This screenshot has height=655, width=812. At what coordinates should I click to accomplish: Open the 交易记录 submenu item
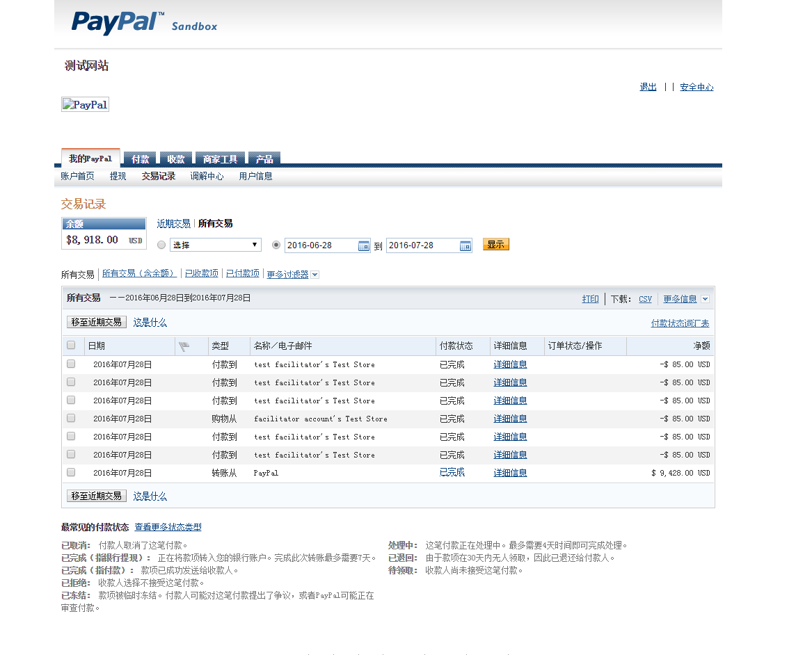point(159,177)
